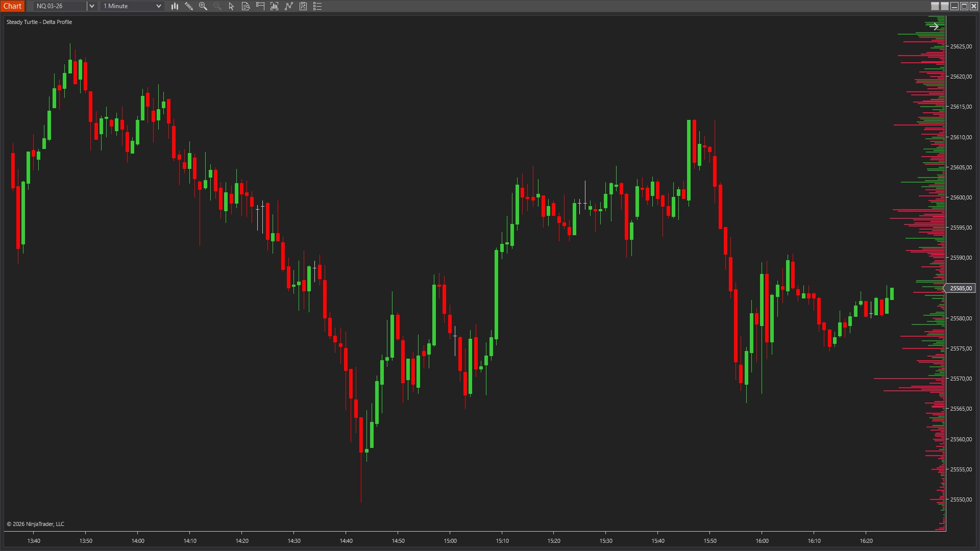Open the chart style selector icon
Image resolution: width=980 pixels, height=551 pixels.
click(x=175, y=6)
